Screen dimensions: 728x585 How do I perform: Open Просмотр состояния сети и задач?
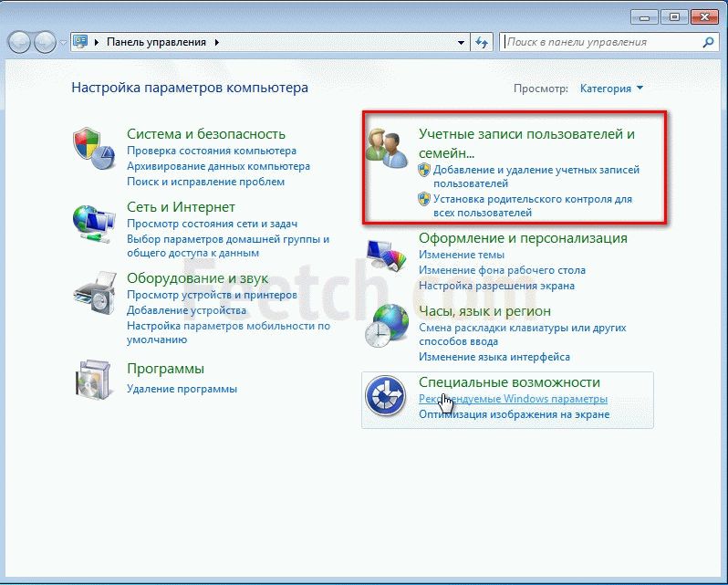pos(213,224)
